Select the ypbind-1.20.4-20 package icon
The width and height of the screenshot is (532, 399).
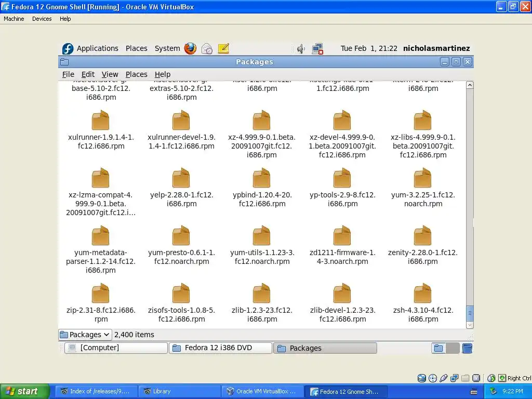(262, 178)
